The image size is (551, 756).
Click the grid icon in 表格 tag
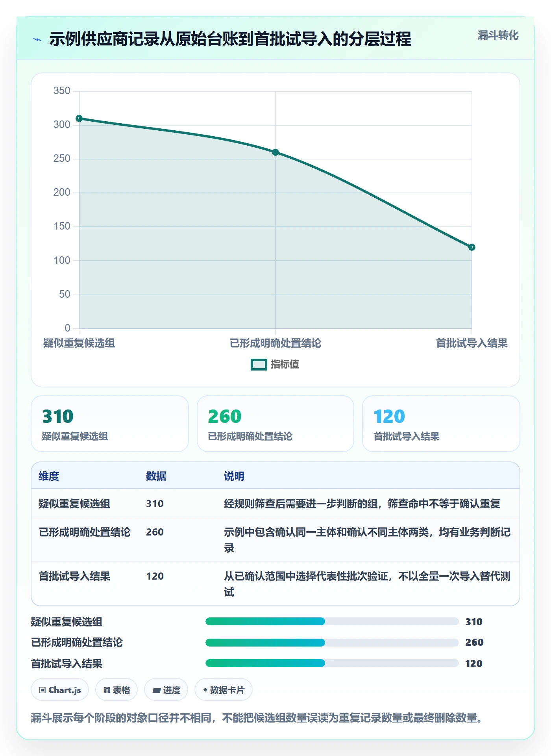click(107, 690)
